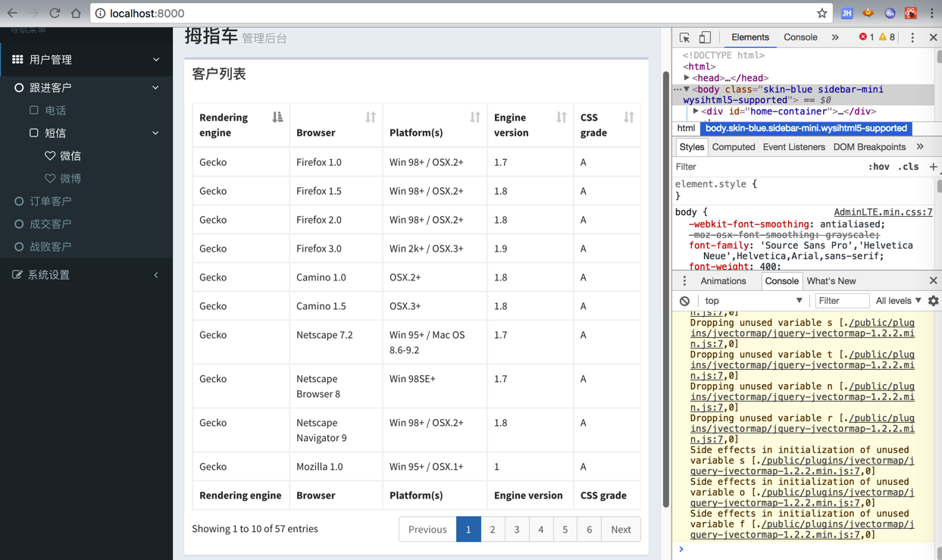The width and height of the screenshot is (942, 560).
Task: Open the Computed styles tab
Action: click(x=734, y=147)
